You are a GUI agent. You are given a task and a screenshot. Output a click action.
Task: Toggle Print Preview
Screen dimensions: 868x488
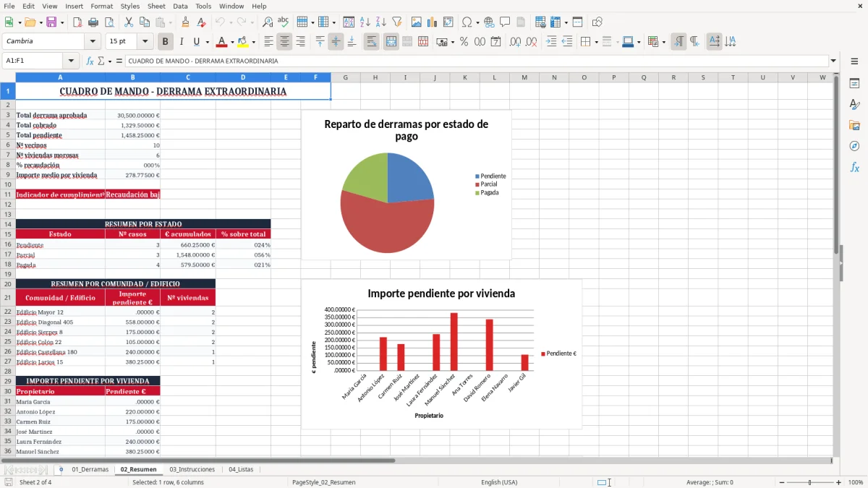tap(109, 22)
